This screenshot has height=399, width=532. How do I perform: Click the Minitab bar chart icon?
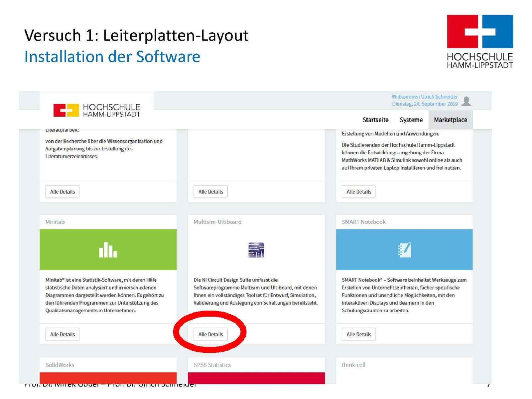108,250
